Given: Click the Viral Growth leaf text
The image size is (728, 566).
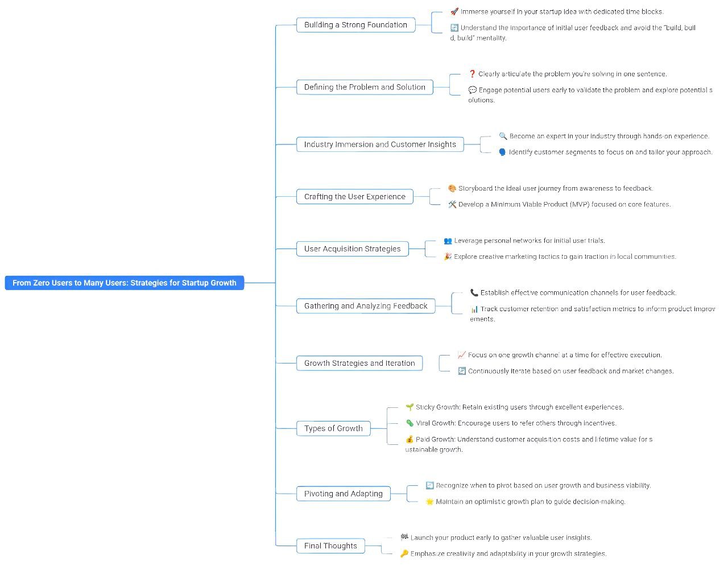Looking at the screenshot, I should tap(516, 423).
